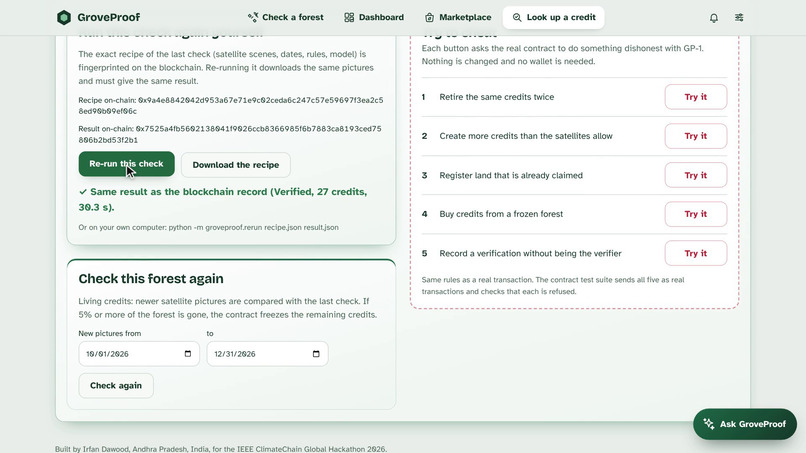Click the 'Register land that is already claimed' text
The image size is (806, 453).
coord(511,175)
